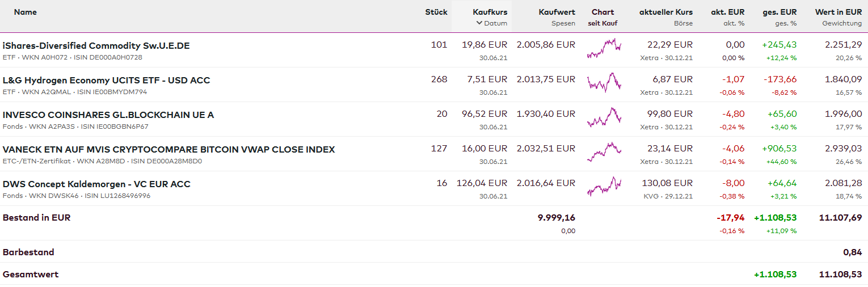
Task: Open the VANECK ETN Bitcoin VWAP position
Action: (168, 149)
